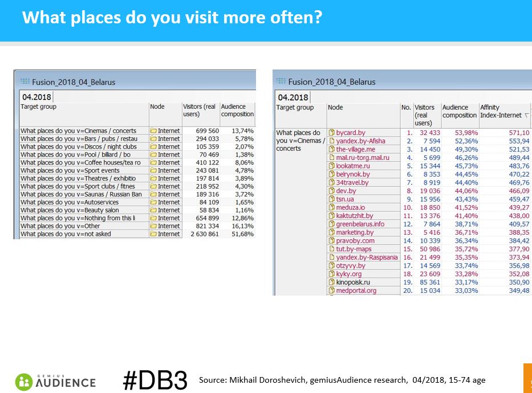Click the folder icon in the not asked row
Viewport: 532px width, 393px height.
[x=153, y=234]
